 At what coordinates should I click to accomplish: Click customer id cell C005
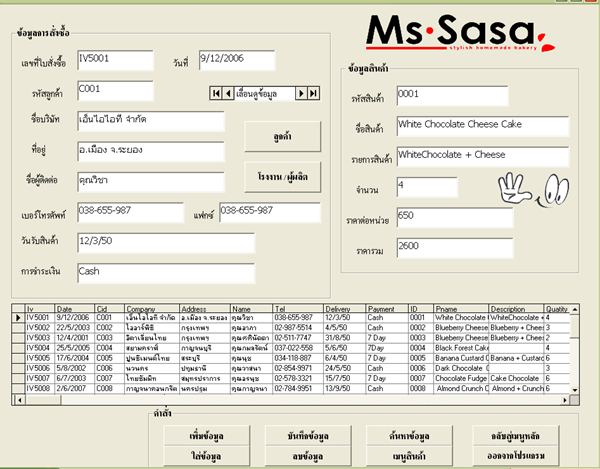click(x=109, y=358)
